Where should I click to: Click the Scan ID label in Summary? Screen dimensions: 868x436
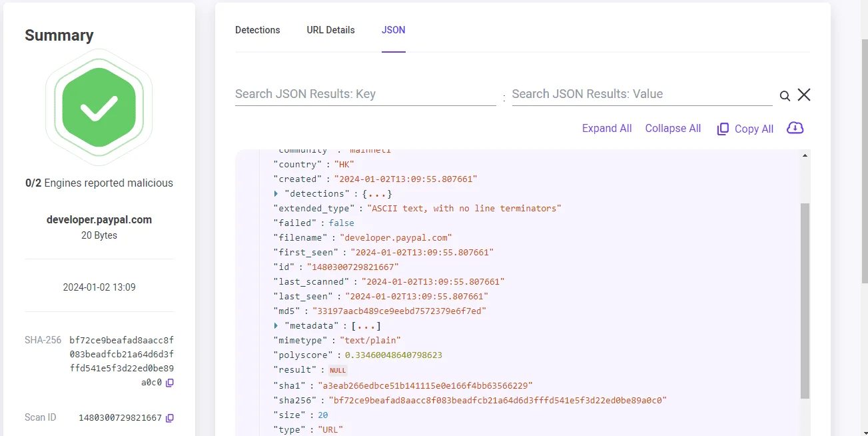41,417
